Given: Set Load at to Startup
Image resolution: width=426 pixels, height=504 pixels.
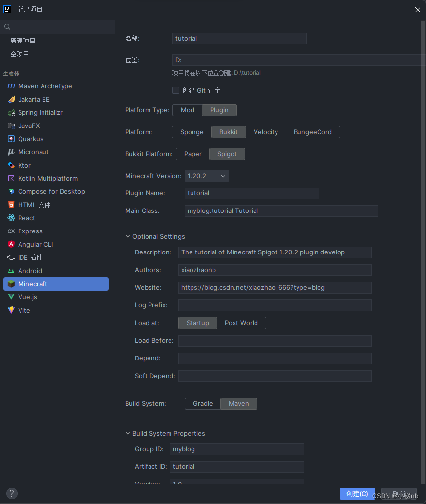Looking at the screenshot, I should coord(198,323).
